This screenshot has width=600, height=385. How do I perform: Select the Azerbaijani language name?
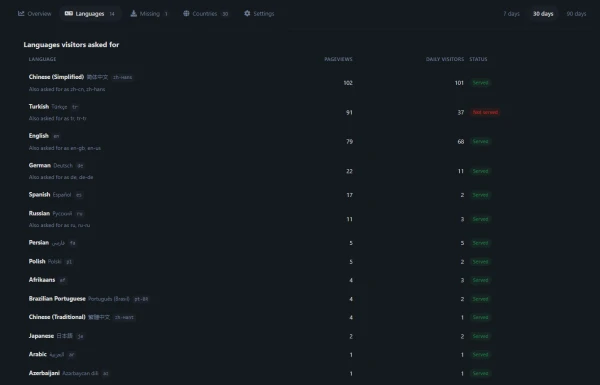pos(44,373)
